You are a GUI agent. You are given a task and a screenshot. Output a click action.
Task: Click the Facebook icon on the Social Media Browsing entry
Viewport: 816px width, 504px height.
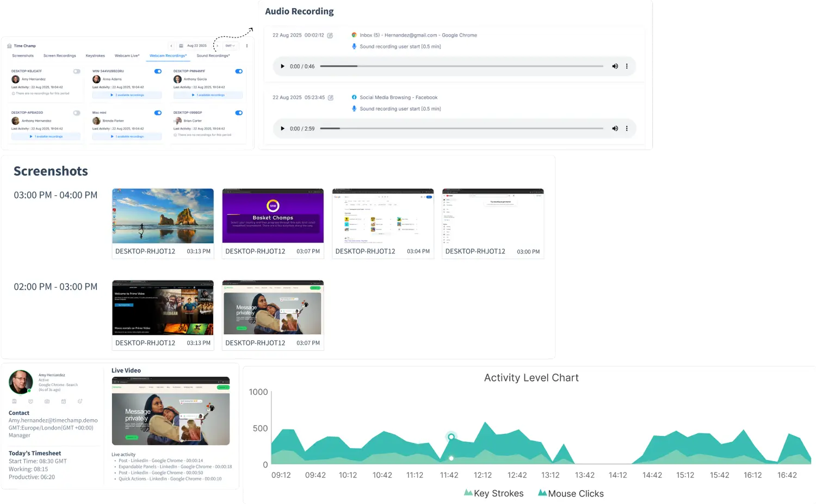click(x=354, y=97)
